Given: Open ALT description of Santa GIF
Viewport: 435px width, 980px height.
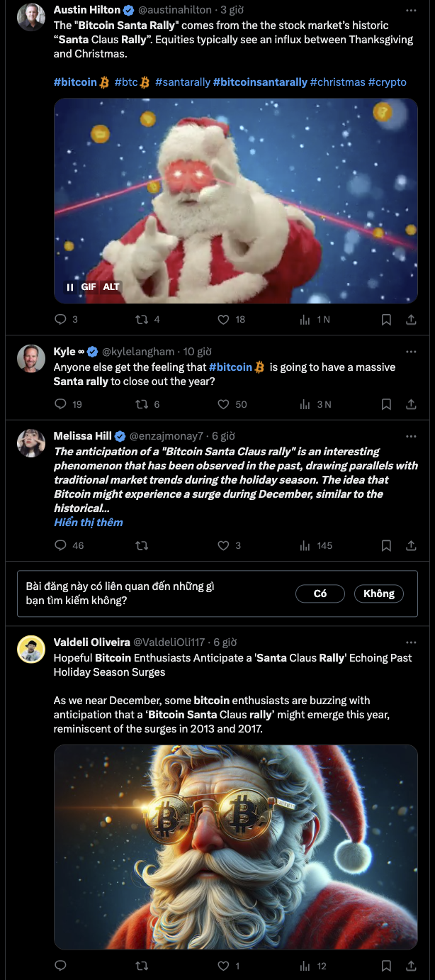Looking at the screenshot, I should (111, 287).
